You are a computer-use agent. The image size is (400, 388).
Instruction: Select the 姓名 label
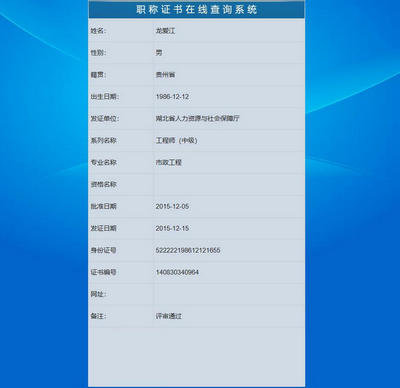click(98, 31)
